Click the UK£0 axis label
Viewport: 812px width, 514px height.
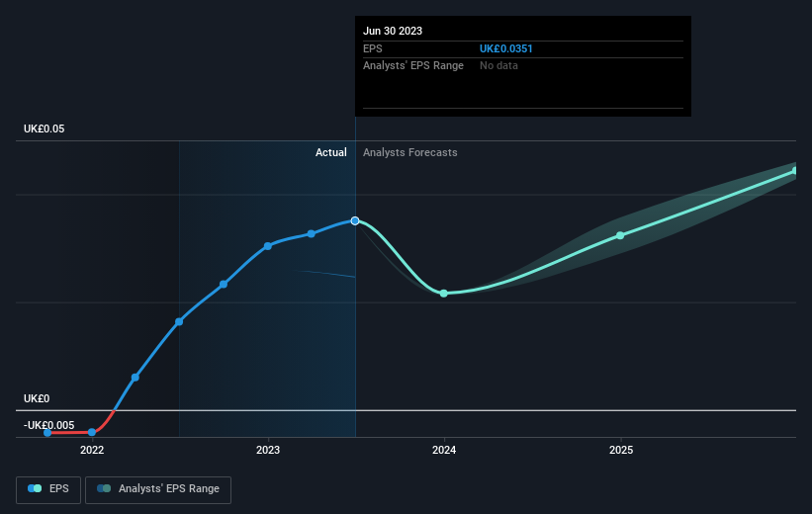[37, 398]
